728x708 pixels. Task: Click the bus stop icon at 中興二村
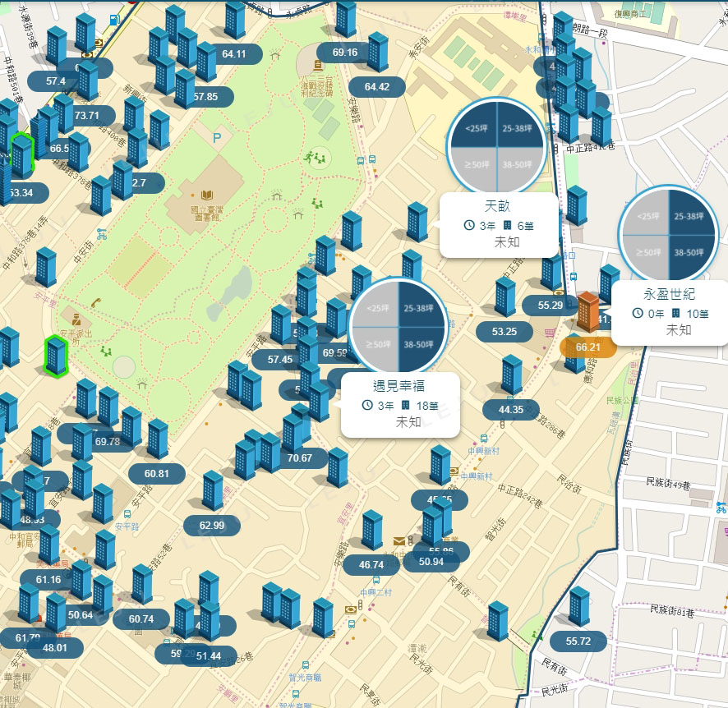[376, 580]
